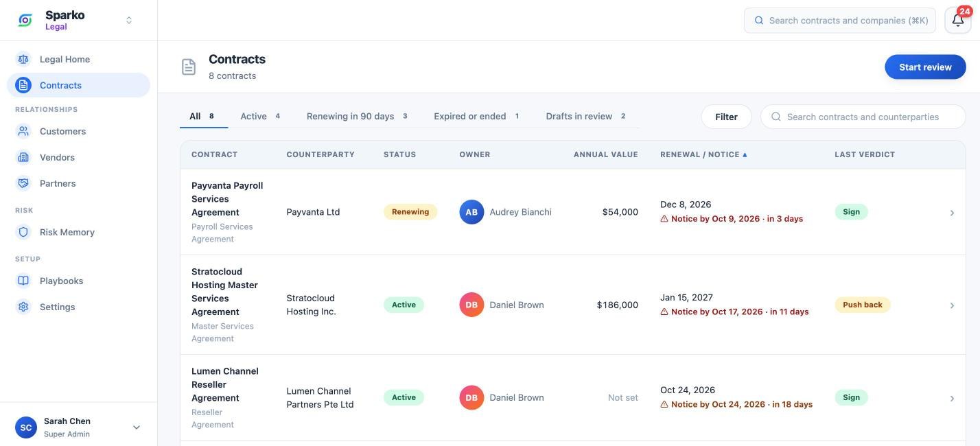The height and width of the screenshot is (446, 980).
Task: Click the DB avatar in Stratocloud row
Action: click(471, 305)
